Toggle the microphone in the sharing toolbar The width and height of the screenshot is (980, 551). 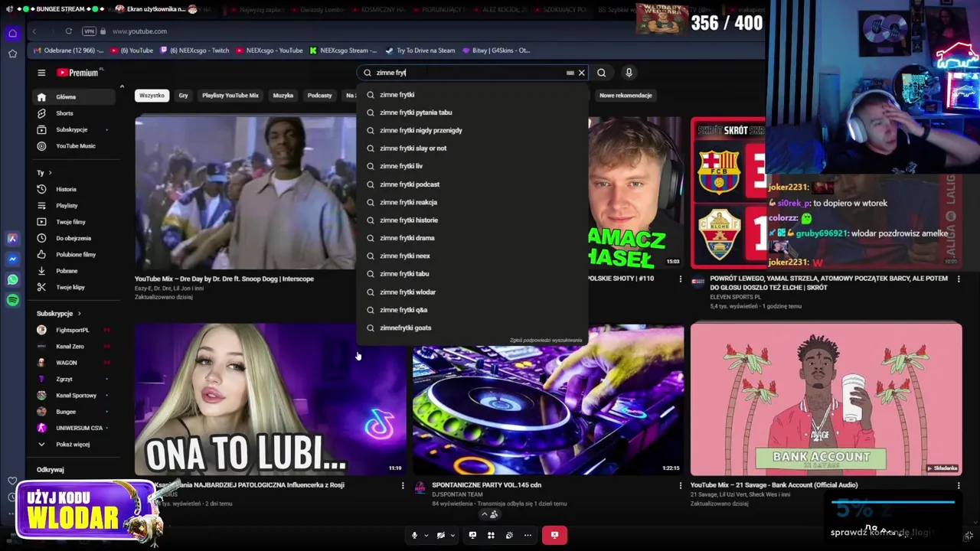click(x=414, y=535)
